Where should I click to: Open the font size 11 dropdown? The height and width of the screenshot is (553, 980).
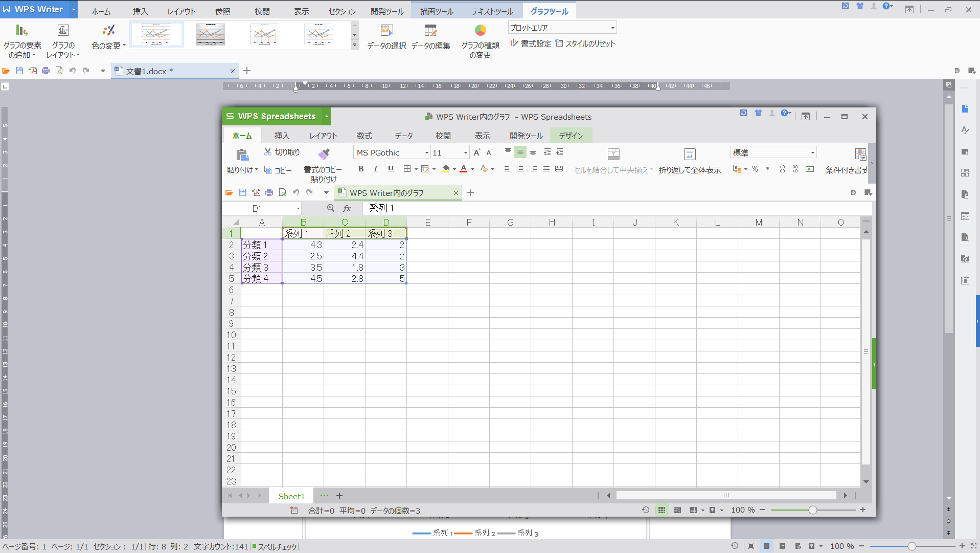tap(465, 152)
